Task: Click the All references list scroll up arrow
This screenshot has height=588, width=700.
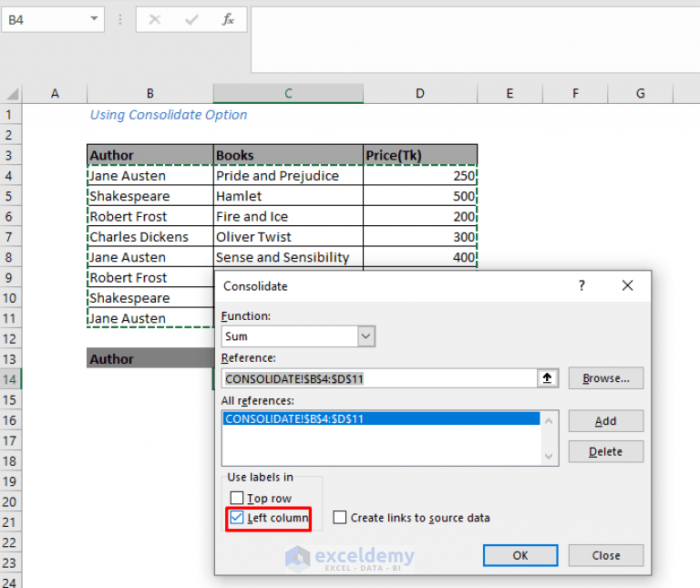Action: (x=549, y=421)
